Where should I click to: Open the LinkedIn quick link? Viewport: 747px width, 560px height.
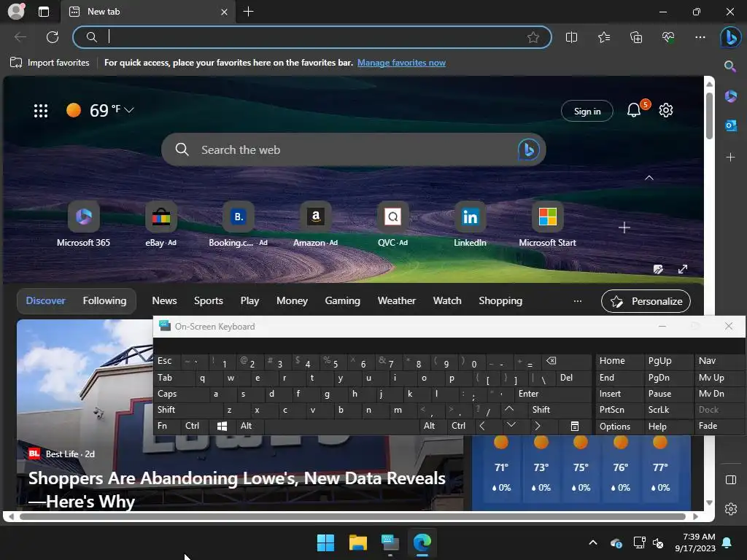[x=470, y=217]
